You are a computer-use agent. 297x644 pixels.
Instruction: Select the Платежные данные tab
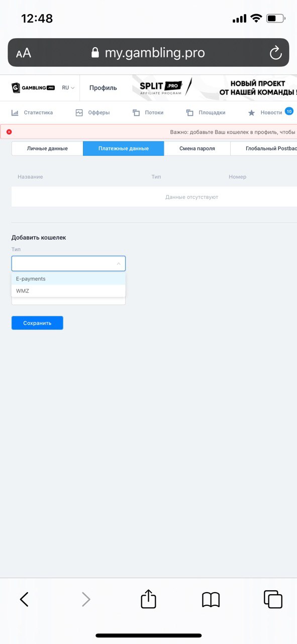pos(124,148)
